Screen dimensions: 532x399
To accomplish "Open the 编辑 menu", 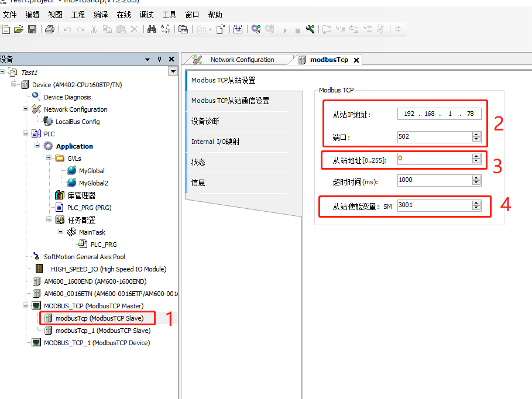I will 33,15.
